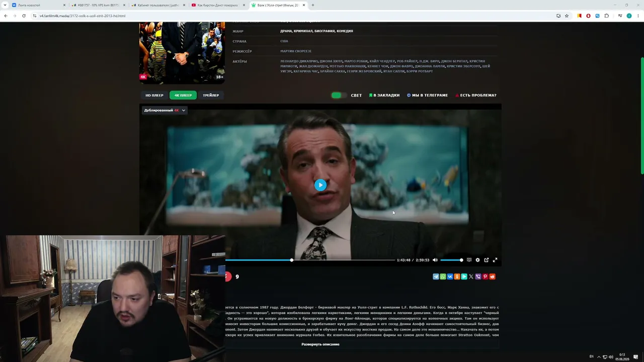Switch to the HD ПЛЕЕР tab

pyautogui.click(x=154, y=95)
